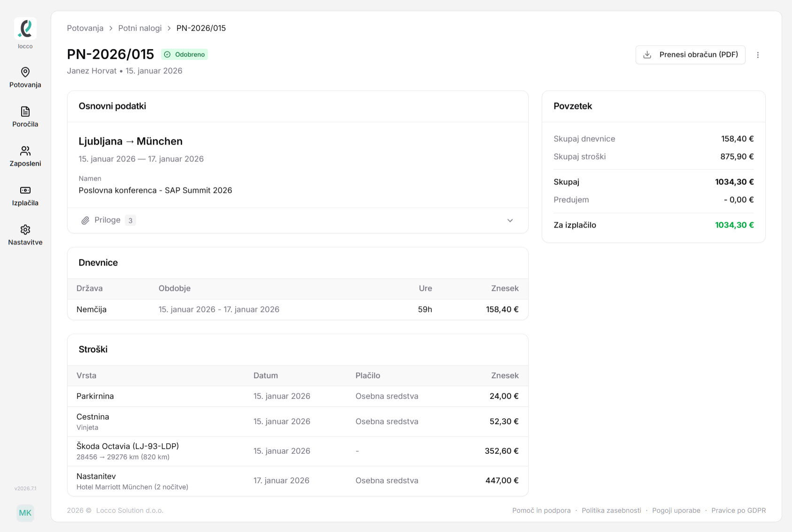Screen dimensions: 792x532
Task: Click the 28456 → 29276 km mileage text
Action: pyautogui.click(x=123, y=457)
